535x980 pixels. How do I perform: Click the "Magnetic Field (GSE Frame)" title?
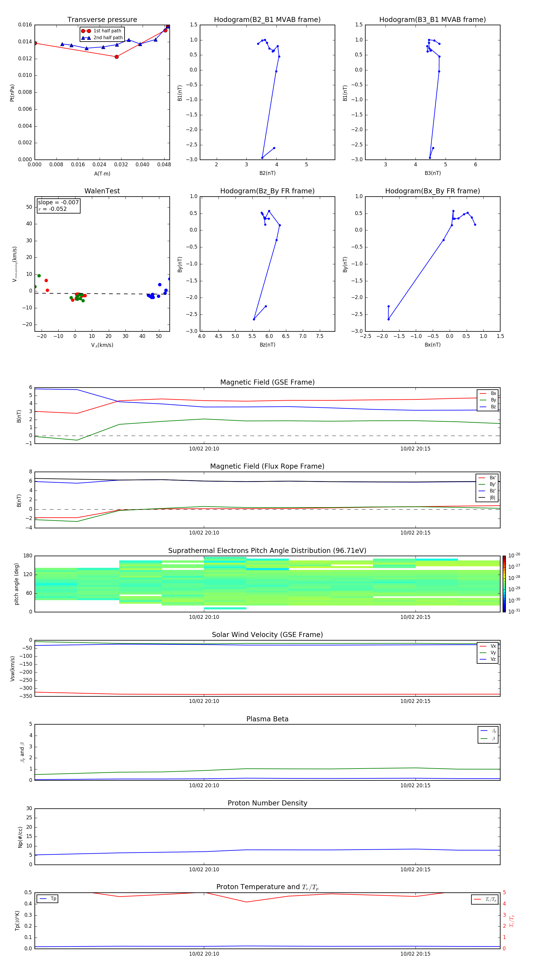(267, 382)
